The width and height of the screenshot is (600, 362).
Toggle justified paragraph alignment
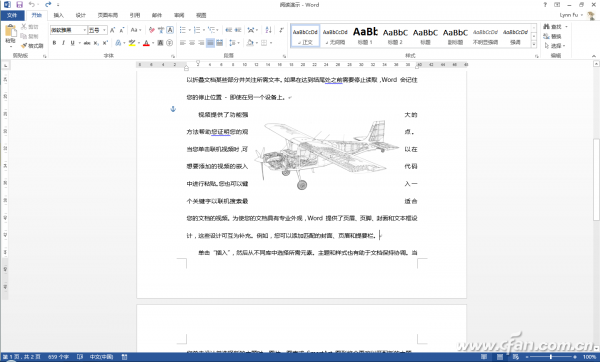click(210, 43)
